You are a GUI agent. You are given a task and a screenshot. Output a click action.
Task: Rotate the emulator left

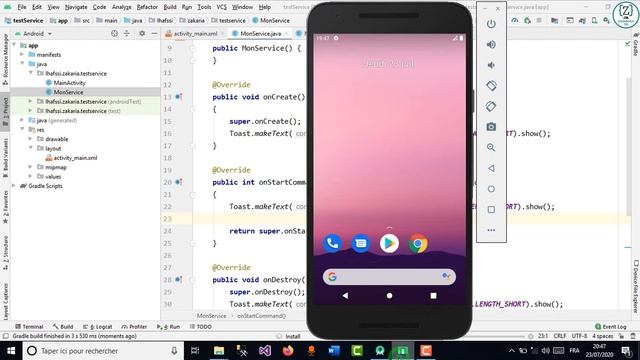pyautogui.click(x=491, y=86)
